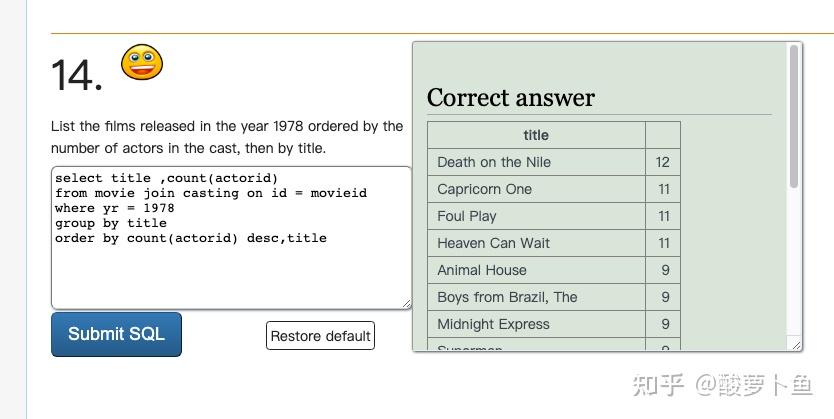Screen dimensions: 834x419
Task: Click the count 12 cell
Action: click(663, 162)
